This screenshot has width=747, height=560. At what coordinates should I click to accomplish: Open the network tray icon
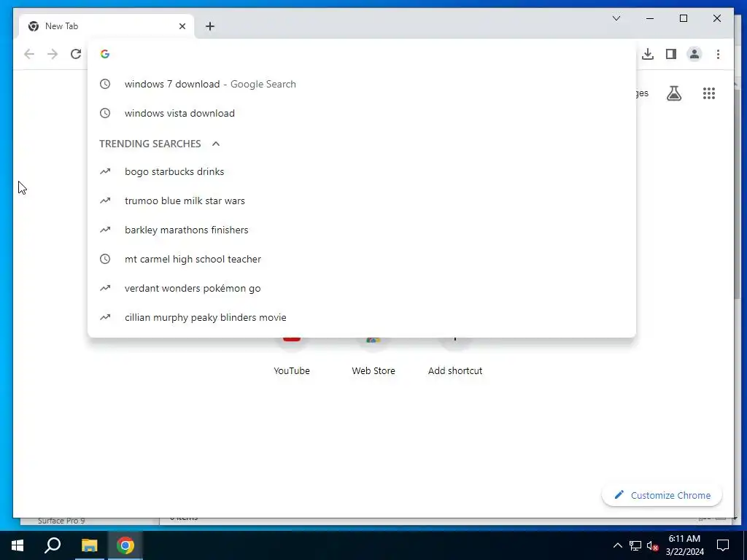point(635,545)
